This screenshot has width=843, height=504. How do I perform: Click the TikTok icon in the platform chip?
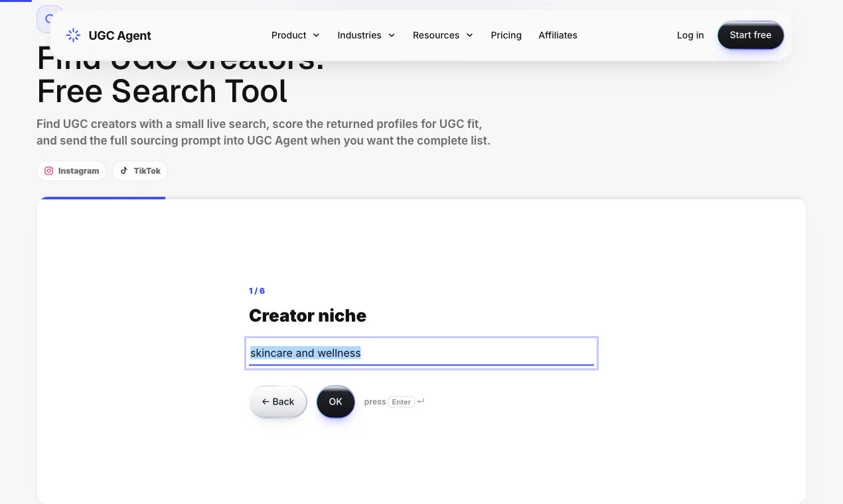tap(124, 170)
